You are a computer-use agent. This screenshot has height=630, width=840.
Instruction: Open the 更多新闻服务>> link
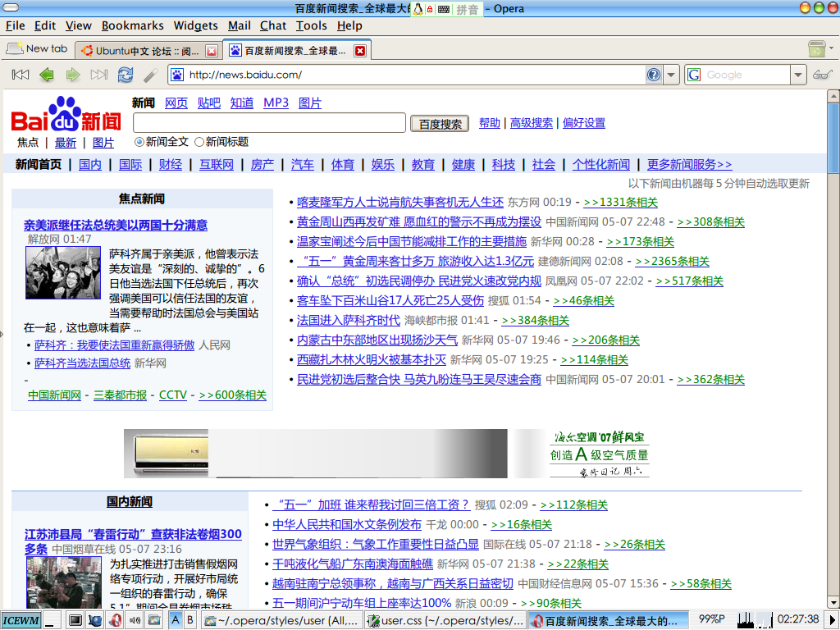[x=689, y=164]
